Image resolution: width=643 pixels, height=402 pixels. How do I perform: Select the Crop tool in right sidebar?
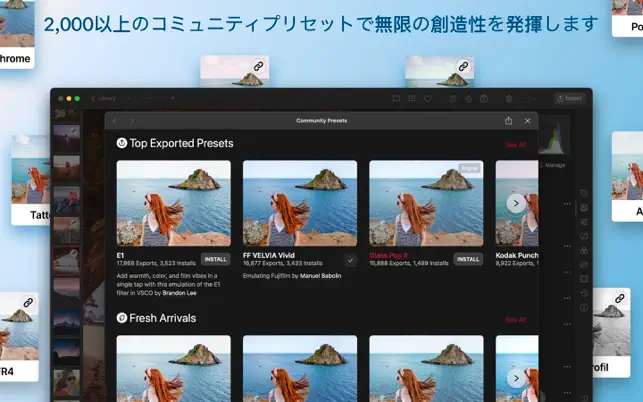coord(584,193)
